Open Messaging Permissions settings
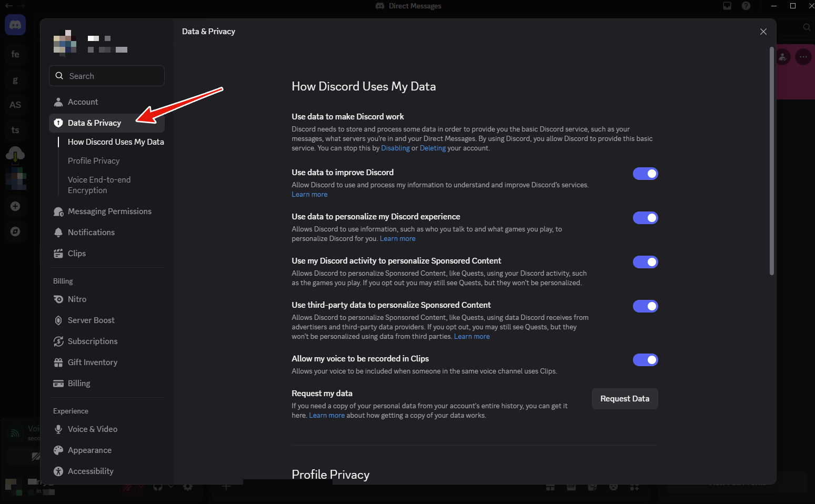Screen dimensions: 815x504 [x=107, y=211]
